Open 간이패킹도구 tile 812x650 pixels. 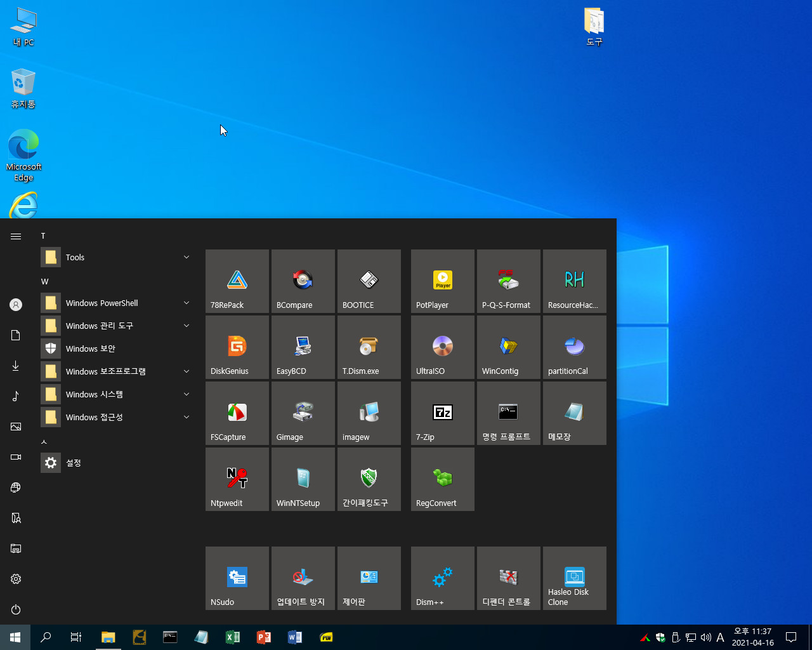pos(369,479)
